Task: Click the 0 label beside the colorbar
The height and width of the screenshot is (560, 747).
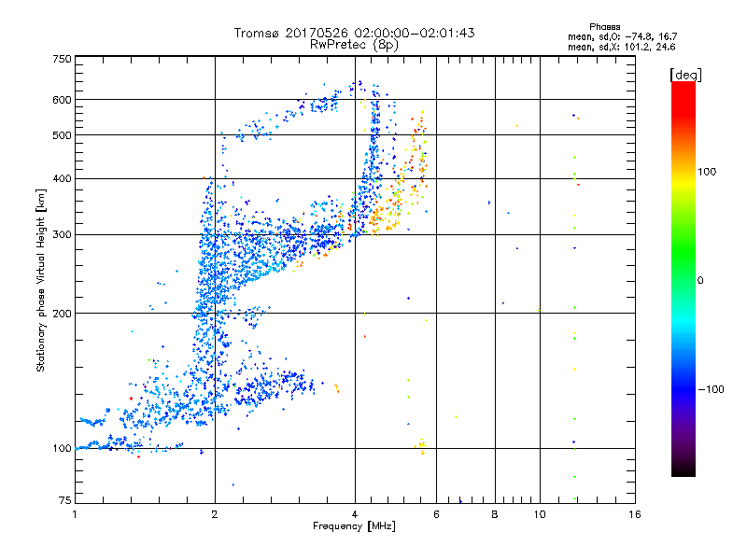Action: pyautogui.click(x=700, y=281)
